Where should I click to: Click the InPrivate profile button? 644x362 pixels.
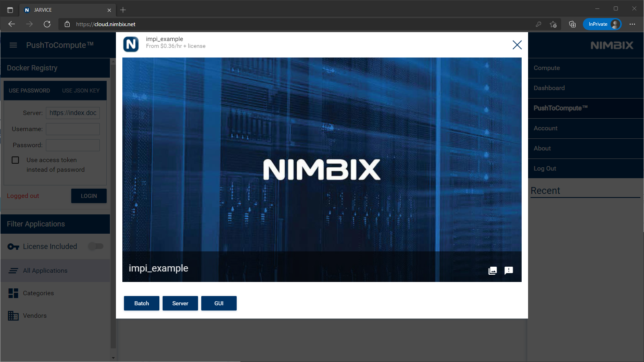point(602,24)
